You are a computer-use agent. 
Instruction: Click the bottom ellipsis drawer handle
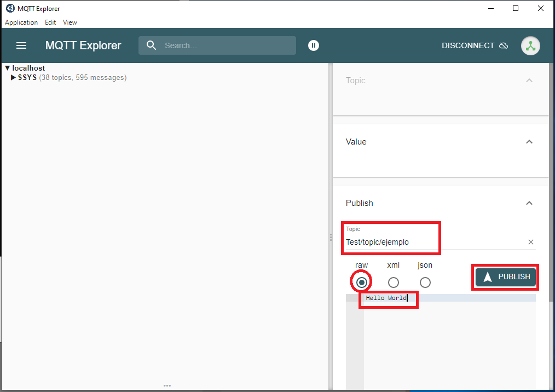(167, 385)
